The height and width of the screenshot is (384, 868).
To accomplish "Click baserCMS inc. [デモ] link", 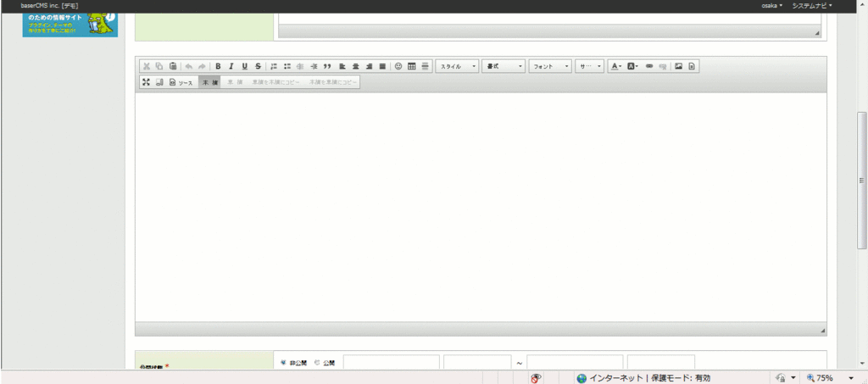I will click(49, 6).
